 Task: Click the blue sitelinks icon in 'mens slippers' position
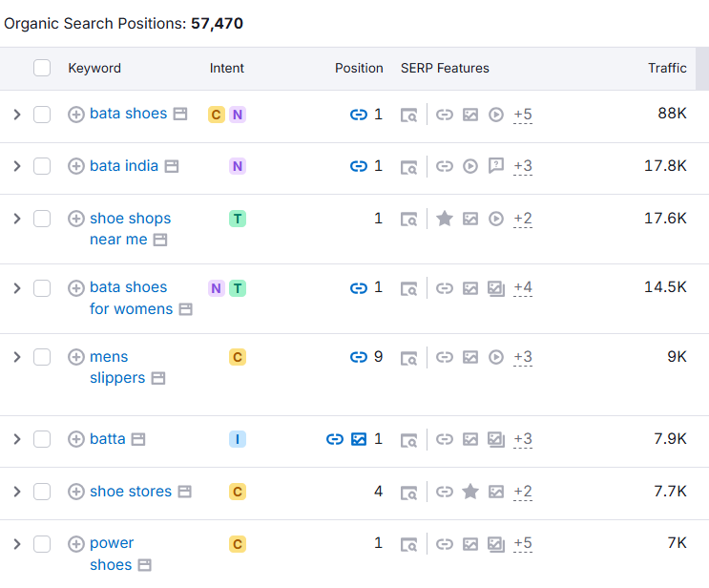[359, 357]
